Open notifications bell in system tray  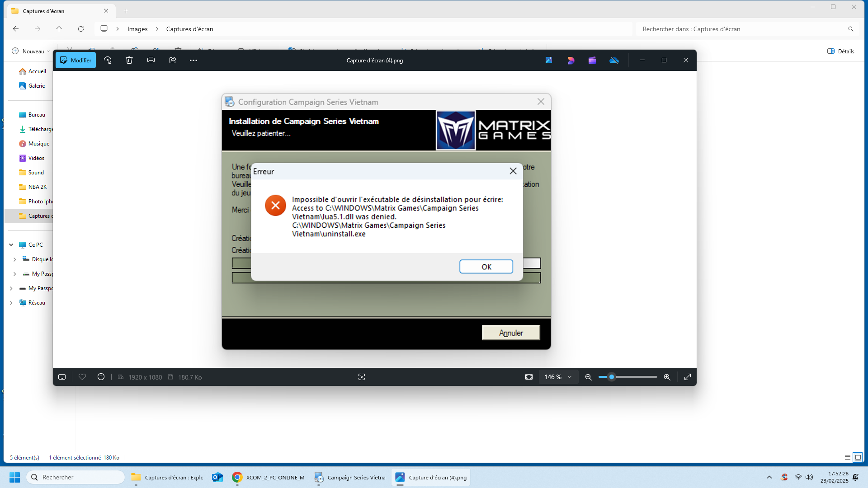click(x=856, y=477)
